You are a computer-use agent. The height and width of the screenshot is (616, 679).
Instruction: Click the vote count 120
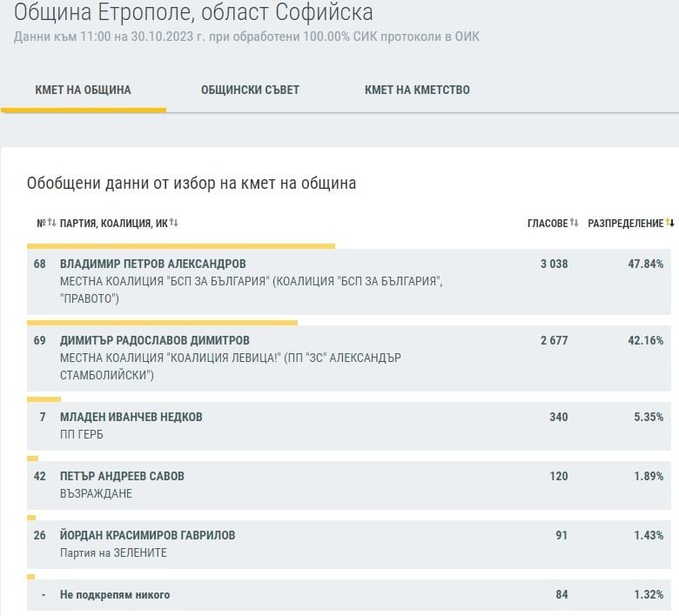(559, 476)
